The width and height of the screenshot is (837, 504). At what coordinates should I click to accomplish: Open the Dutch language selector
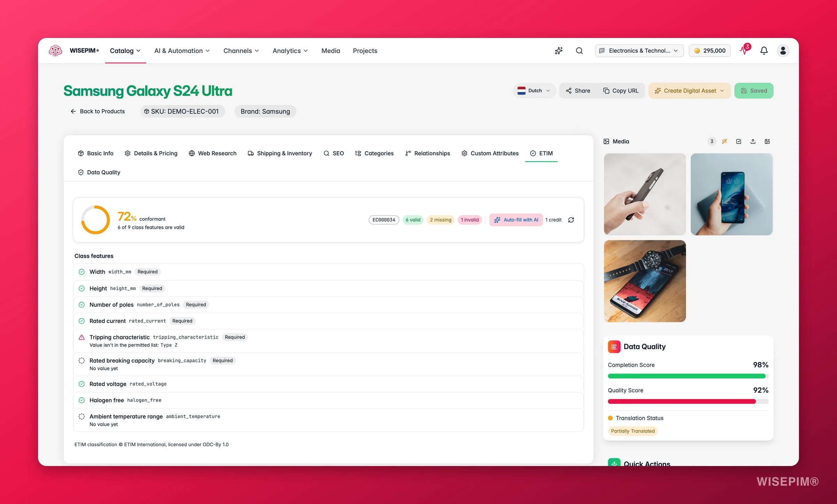[x=534, y=91]
